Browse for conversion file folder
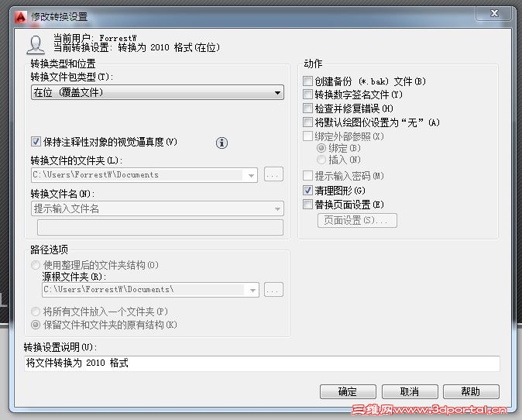522x420 pixels. click(x=273, y=174)
